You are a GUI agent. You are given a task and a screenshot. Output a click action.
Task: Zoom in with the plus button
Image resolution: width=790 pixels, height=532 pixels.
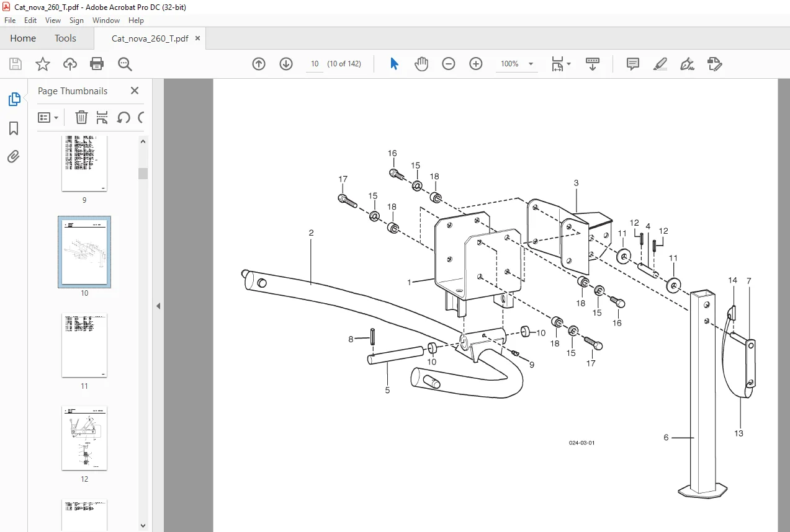click(x=476, y=64)
